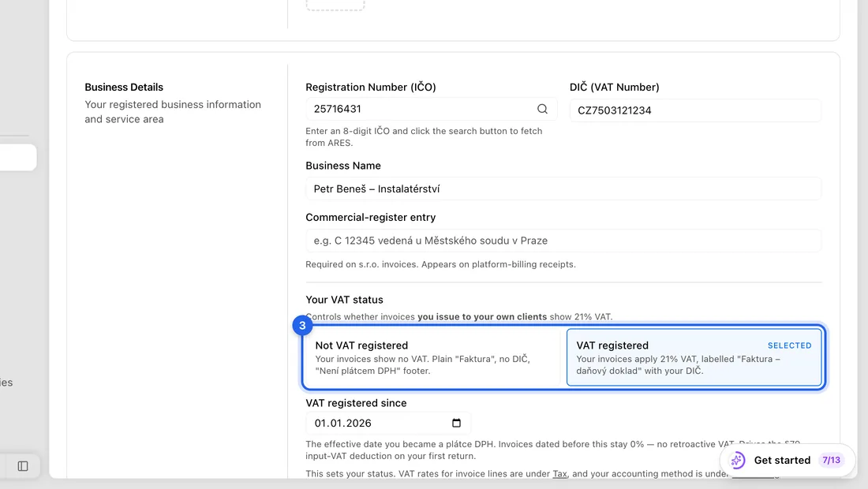Viewport: 868px width, 489px height.
Task: Open the Get started checklist button
Action: pos(788,461)
